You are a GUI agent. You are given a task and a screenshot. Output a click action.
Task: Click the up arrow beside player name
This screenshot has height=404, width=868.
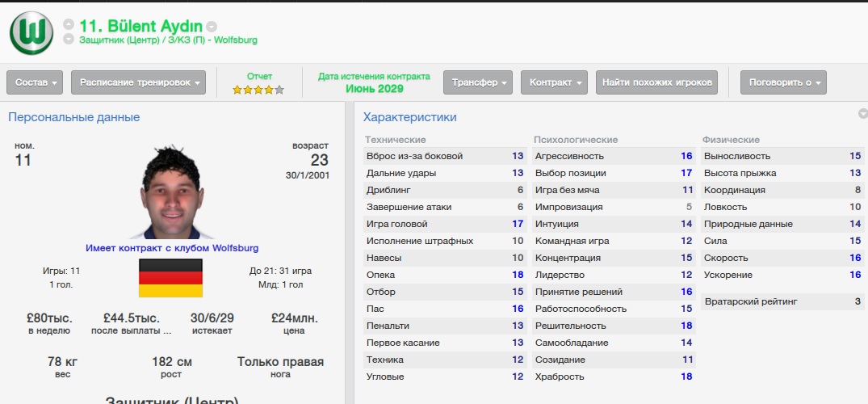click(69, 24)
